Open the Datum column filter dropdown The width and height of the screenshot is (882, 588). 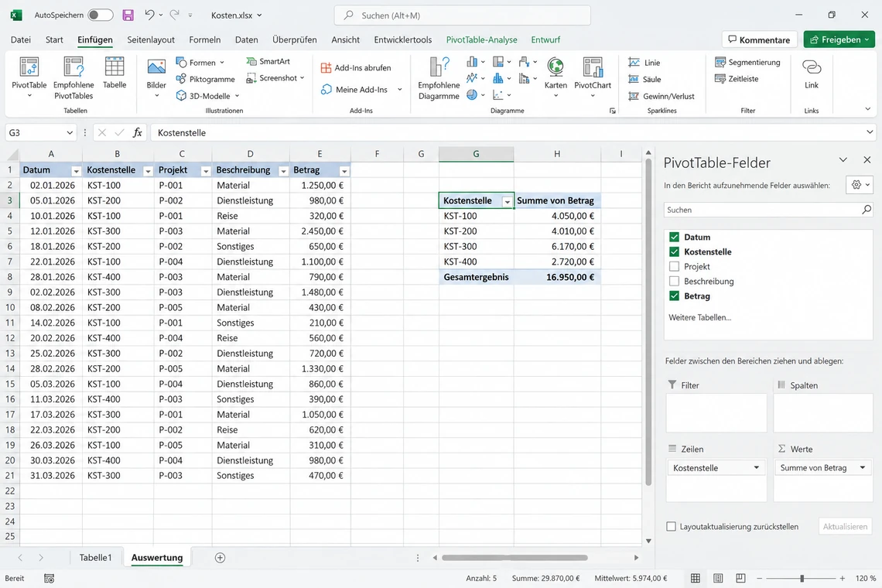[x=76, y=171]
